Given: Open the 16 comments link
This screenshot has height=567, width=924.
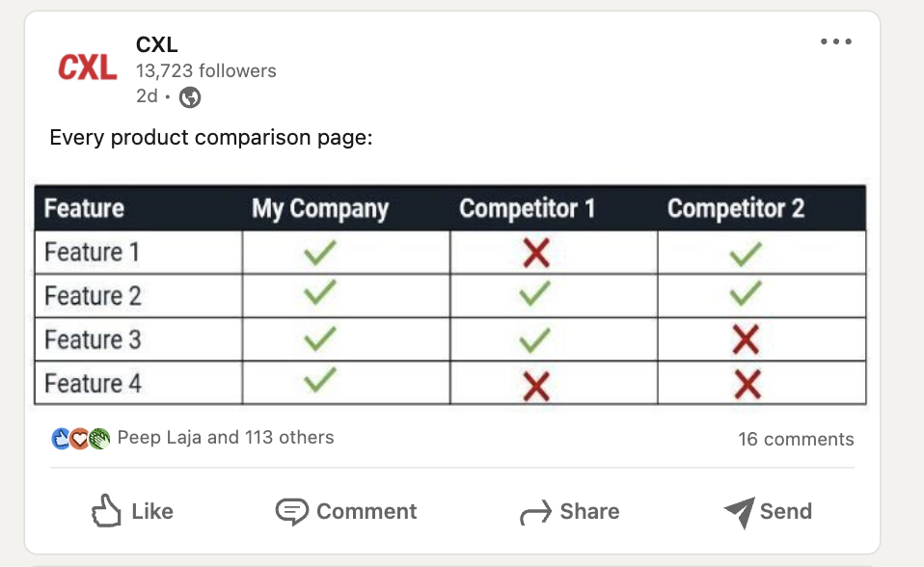Looking at the screenshot, I should click(796, 439).
